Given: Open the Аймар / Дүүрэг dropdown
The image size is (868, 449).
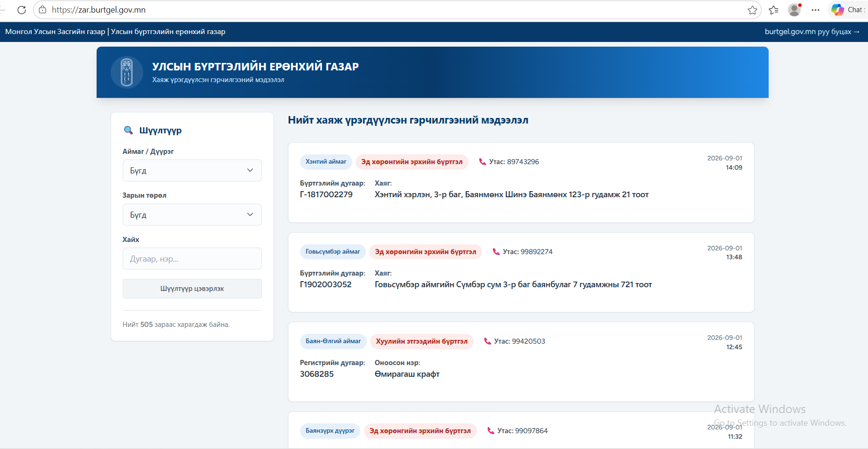Looking at the screenshot, I should tap(192, 171).
